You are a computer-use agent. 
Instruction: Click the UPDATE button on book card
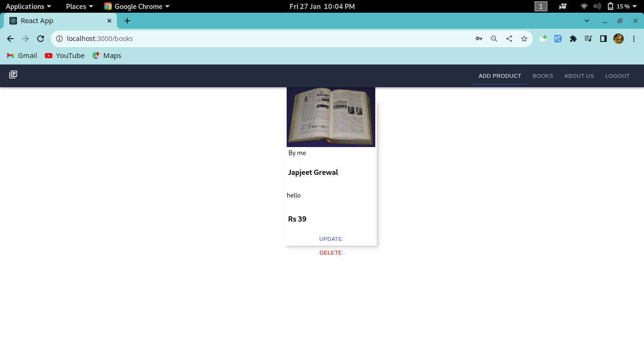[330, 239]
